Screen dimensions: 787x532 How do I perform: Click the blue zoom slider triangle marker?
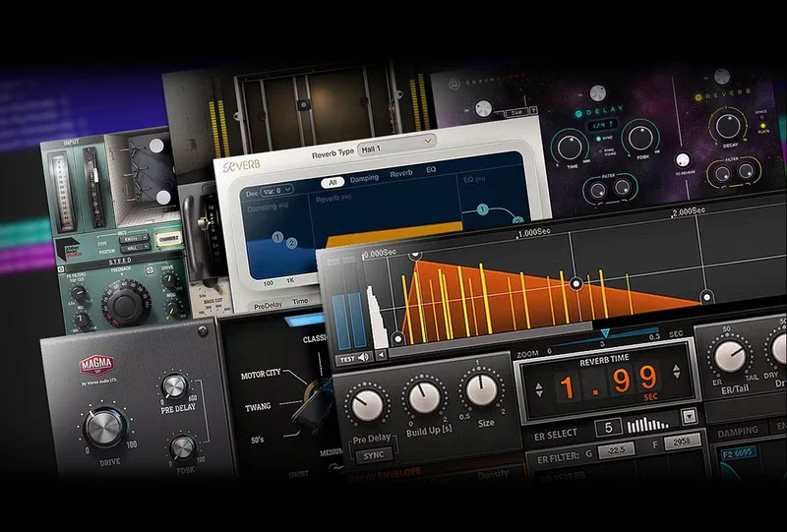(605, 333)
